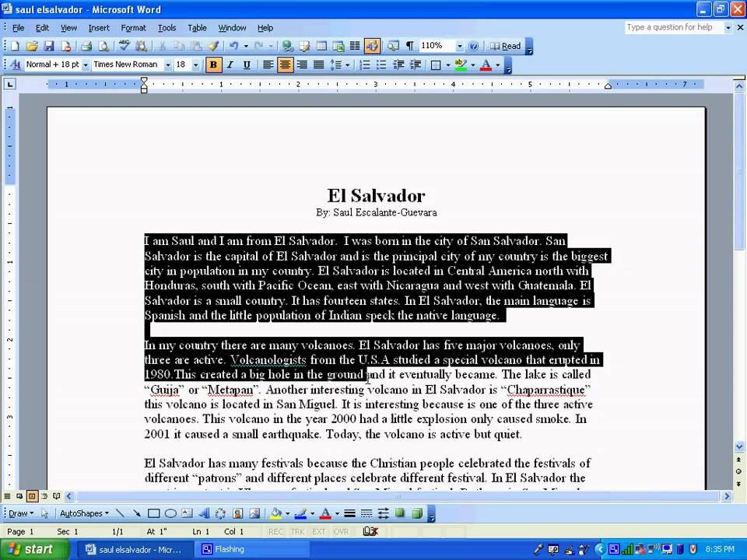The height and width of the screenshot is (560, 747).
Task: Toggle Bold formatting
Action: point(213,65)
